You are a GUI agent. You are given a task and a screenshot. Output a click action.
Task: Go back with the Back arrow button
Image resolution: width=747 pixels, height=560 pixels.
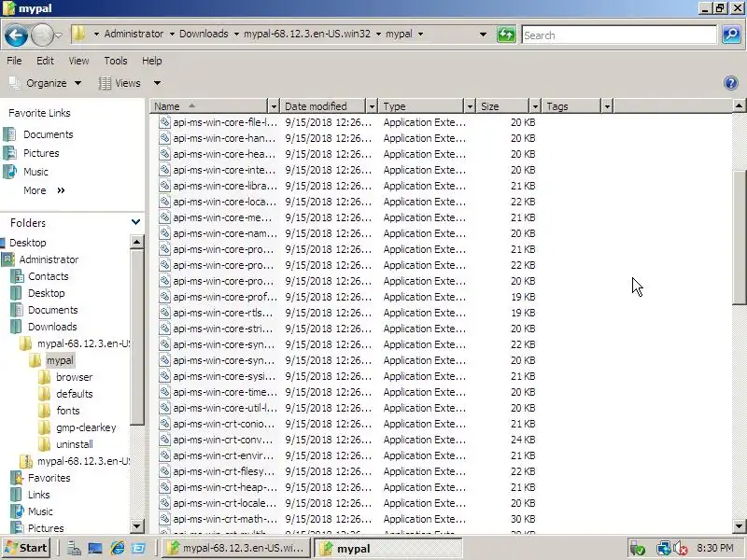point(16,35)
